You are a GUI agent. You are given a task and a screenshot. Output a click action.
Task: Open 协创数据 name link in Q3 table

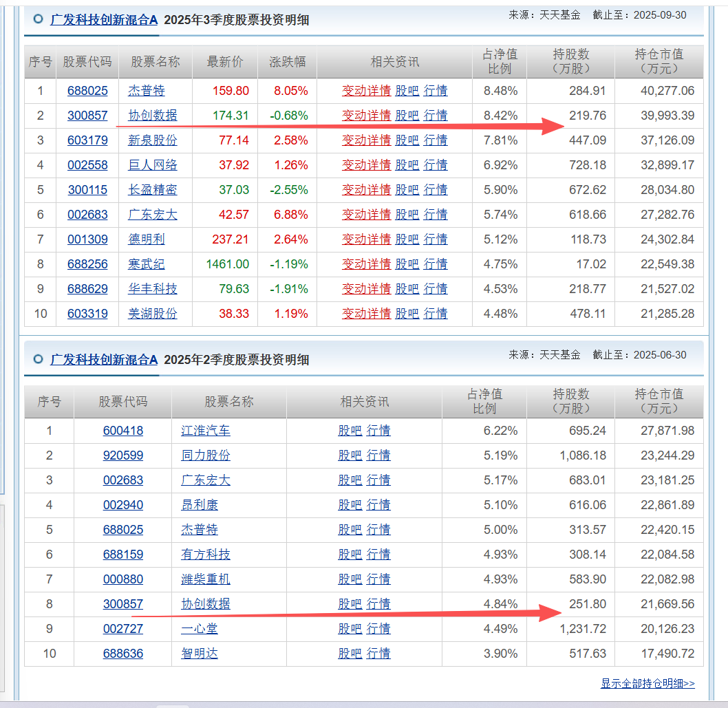tap(152, 115)
